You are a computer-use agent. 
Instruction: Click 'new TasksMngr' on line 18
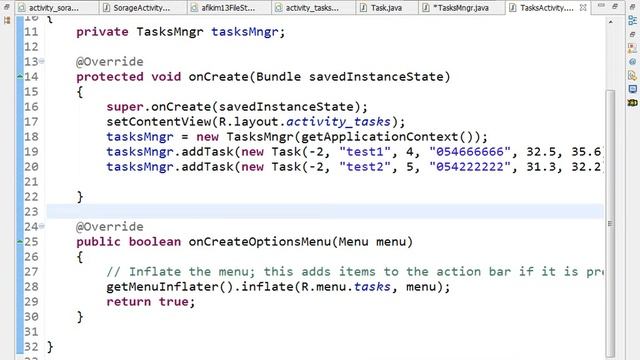[x=244, y=137]
